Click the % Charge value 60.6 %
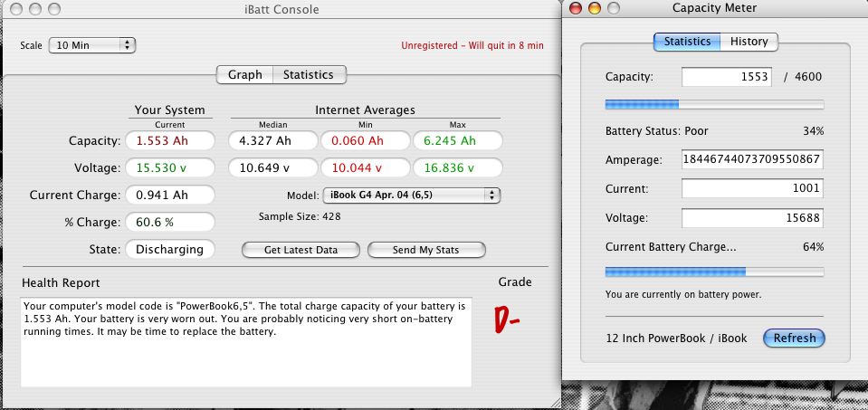Viewport: 868px width, 410px height. [x=170, y=222]
